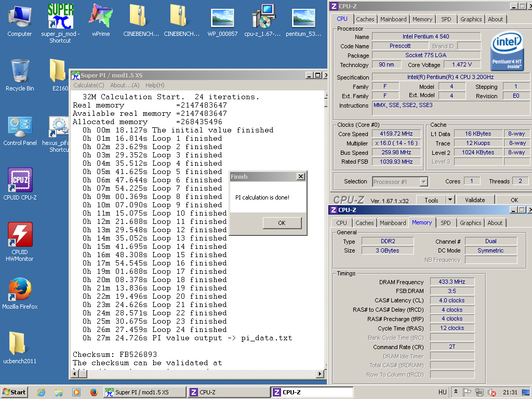532x399 pixels.
Task: Click the Core Speed value 4159.72 MHz
Action: 396,134
